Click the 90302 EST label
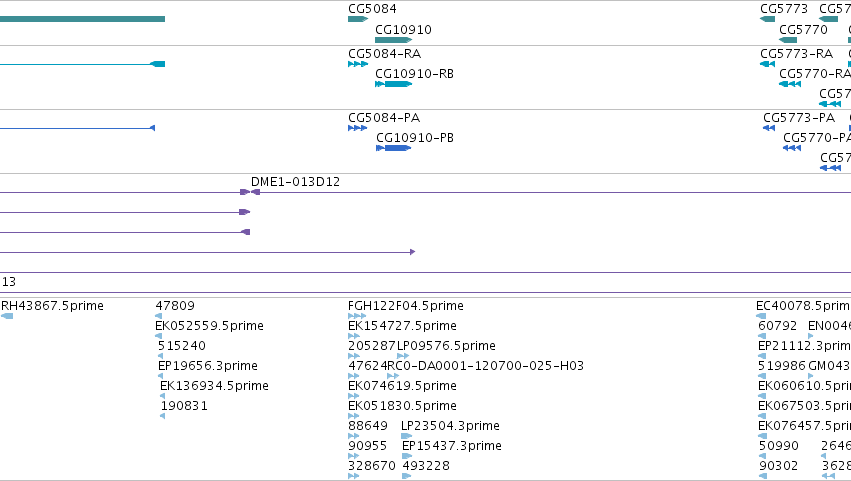Image resolution: width=851 pixels, height=481 pixels. click(x=778, y=466)
